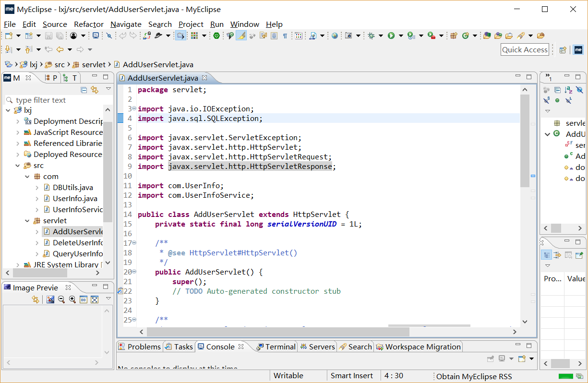
Task: Hide static members in the Outline view
Action: (546, 101)
